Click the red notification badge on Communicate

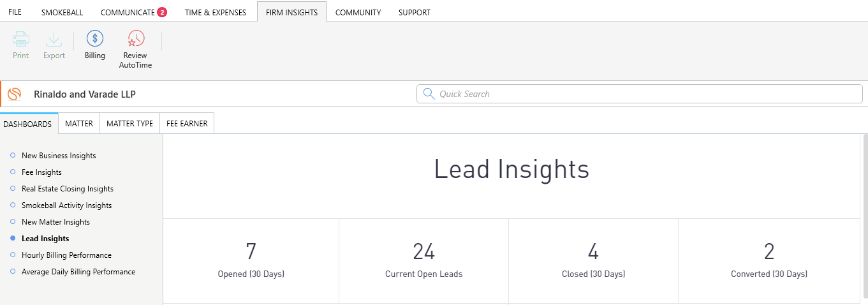[x=162, y=12]
